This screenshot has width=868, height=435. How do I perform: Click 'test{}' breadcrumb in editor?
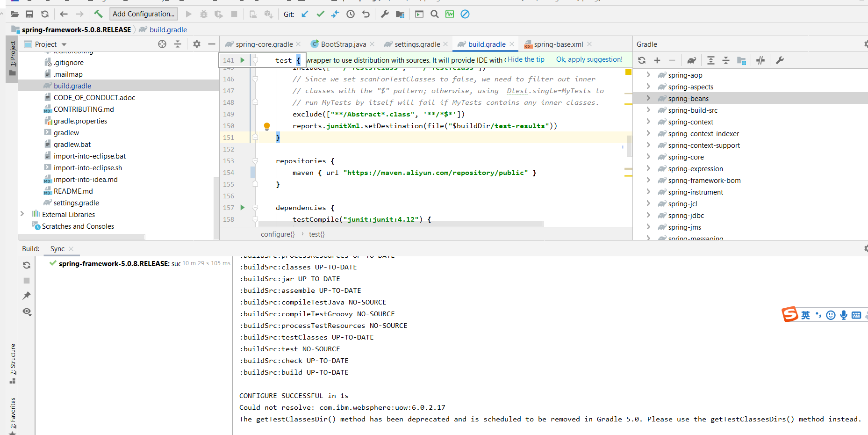coord(316,234)
